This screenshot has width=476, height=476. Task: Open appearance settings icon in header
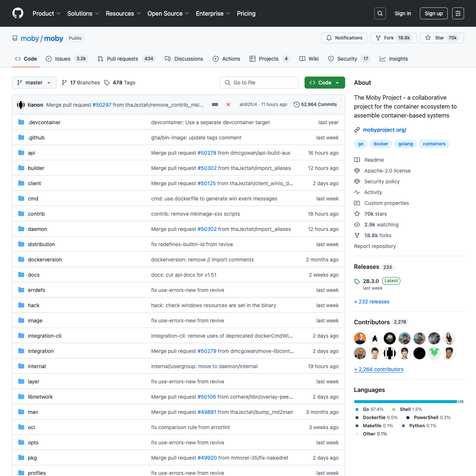pyautogui.click(x=458, y=13)
